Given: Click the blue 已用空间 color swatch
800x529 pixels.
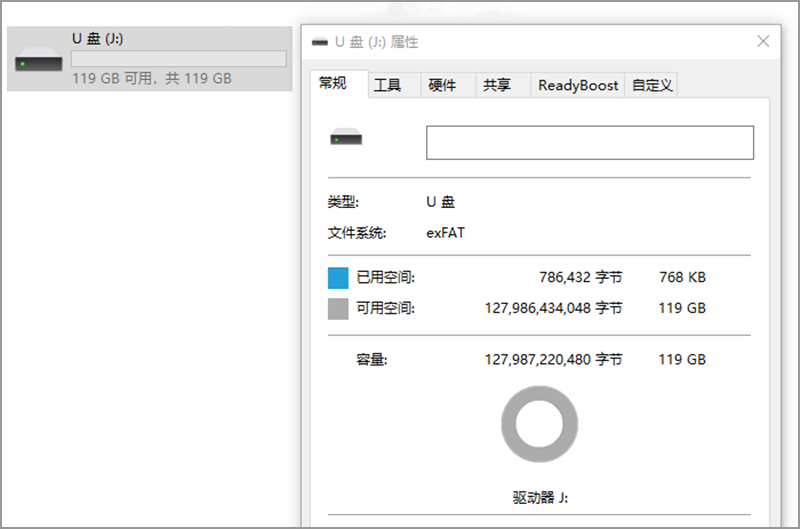Looking at the screenshot, I should [x=338, y=278].
